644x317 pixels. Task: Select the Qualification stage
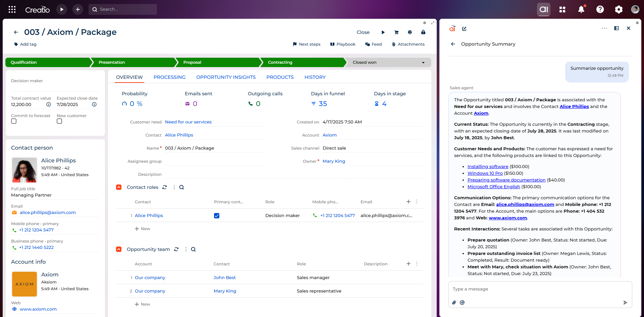coord(49,62)
